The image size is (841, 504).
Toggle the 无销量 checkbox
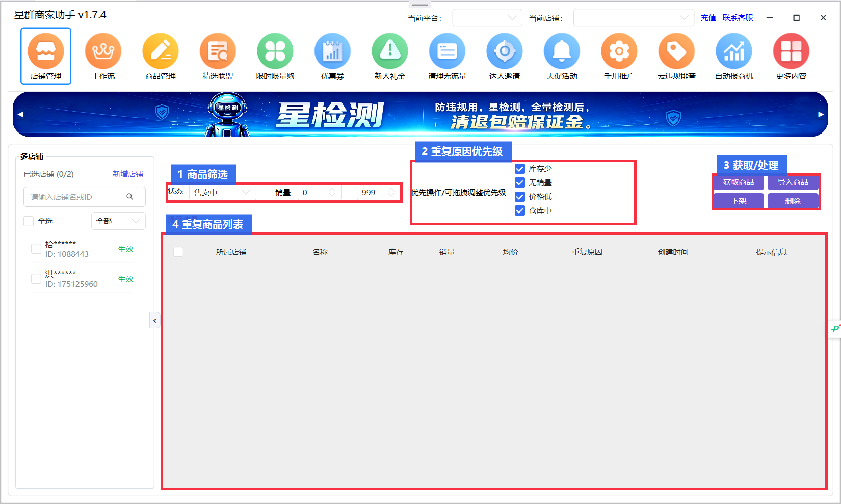[x=520, y=182]
